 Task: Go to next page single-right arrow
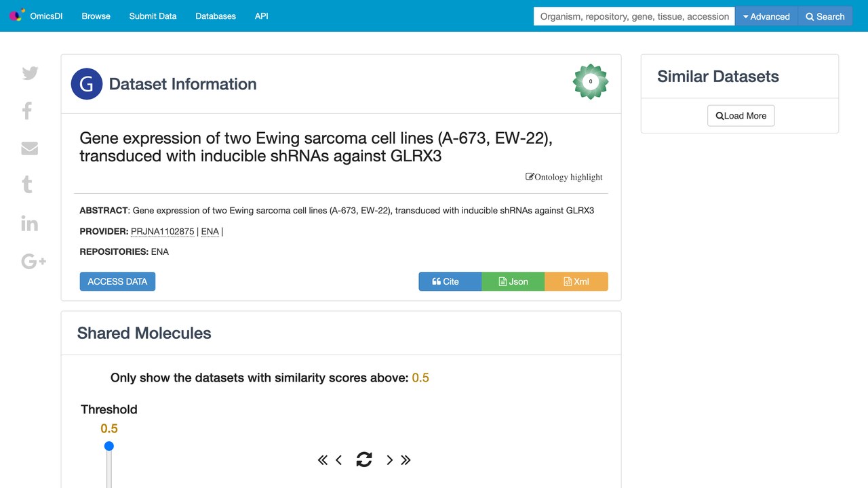[389, 460]
